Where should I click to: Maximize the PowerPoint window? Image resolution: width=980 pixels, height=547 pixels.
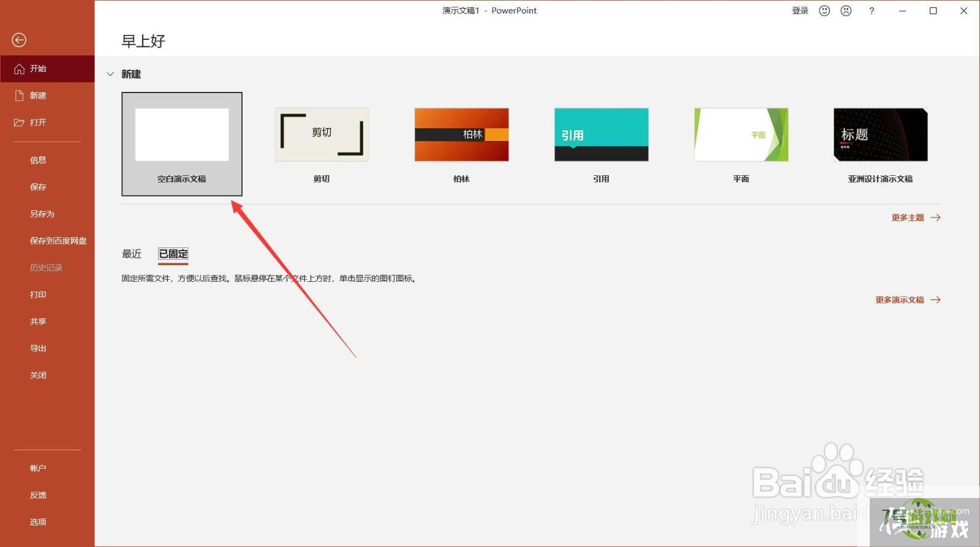(933, 10)
